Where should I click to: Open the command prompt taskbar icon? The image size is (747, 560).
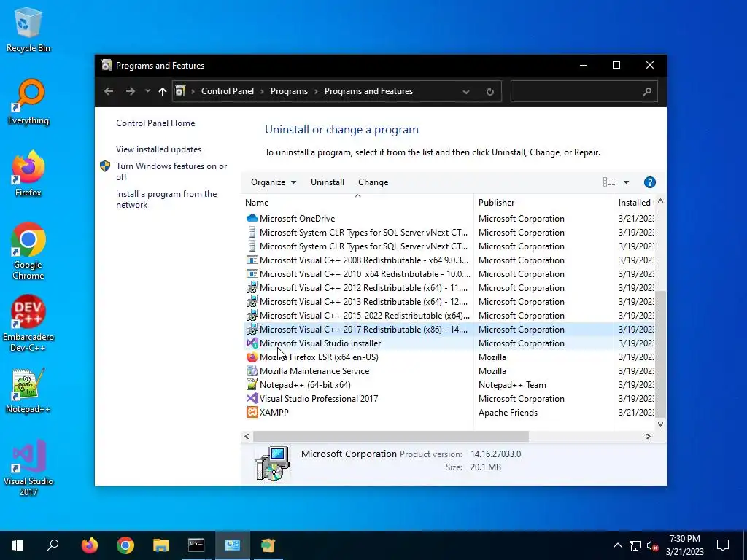click(x=196, y=545)
